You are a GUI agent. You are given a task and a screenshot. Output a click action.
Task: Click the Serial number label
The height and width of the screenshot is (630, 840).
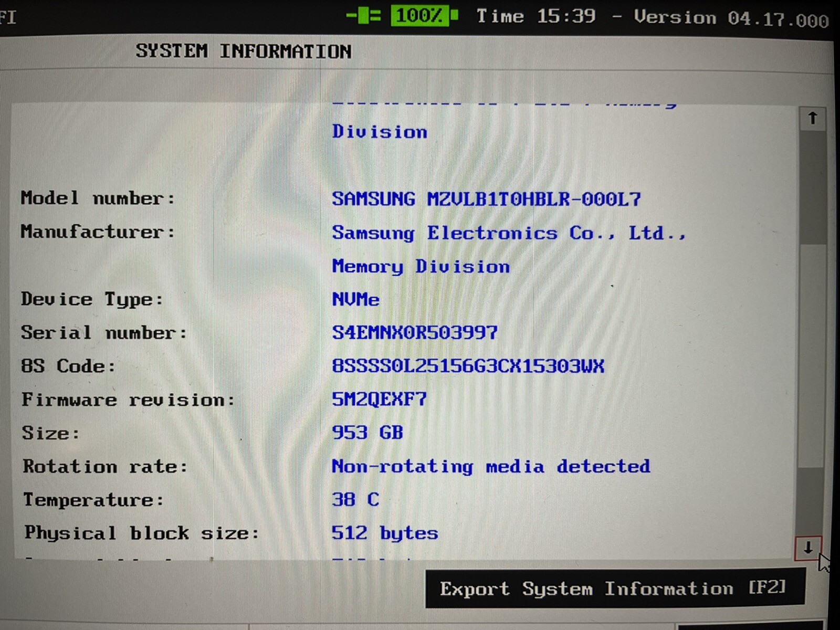coord(104,332)
